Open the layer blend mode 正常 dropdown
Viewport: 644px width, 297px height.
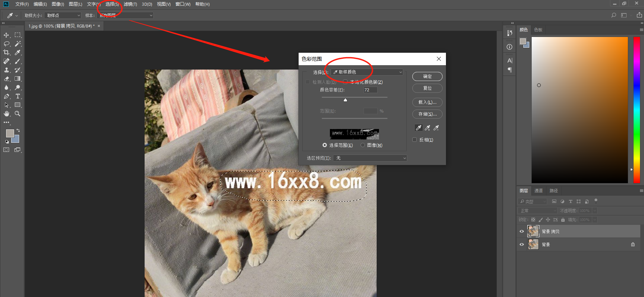537,211
